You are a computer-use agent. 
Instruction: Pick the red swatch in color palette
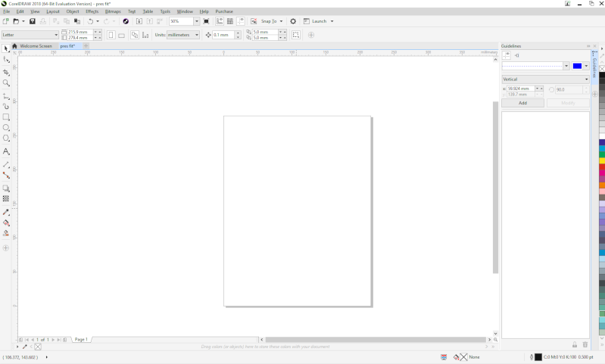pyautogui.click(x=602, y=167)
